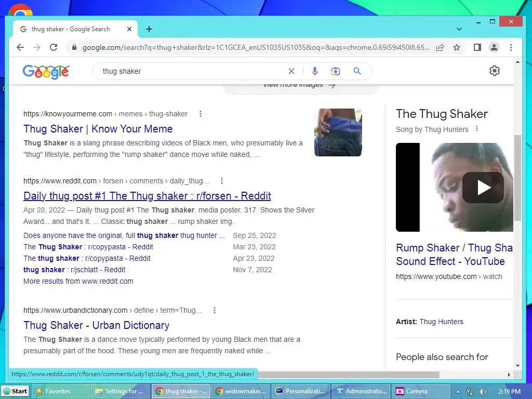Go back using the browser back arrow
The image size is (532, 399).
coord(20,47)
